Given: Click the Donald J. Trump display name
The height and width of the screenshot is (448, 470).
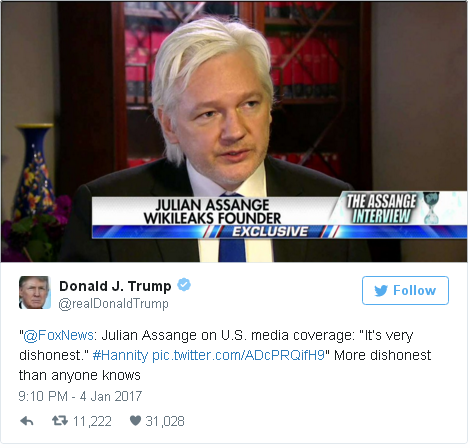Looking at the screenshot, I should point(115,286).
